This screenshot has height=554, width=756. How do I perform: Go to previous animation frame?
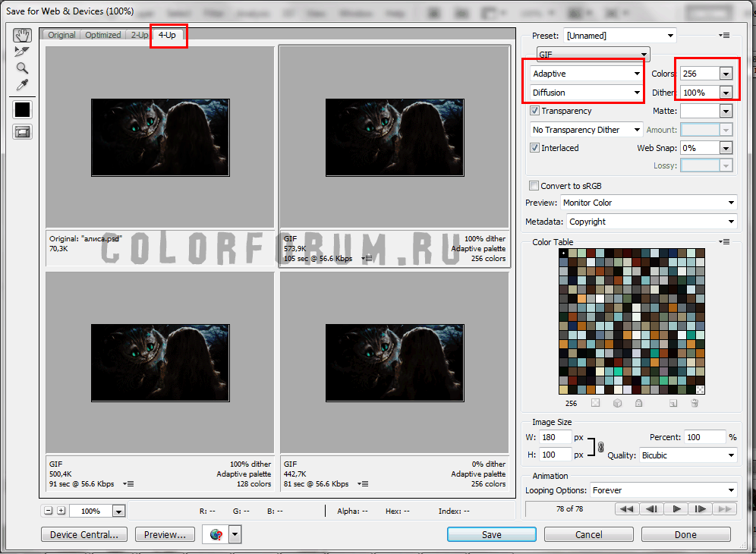tap(651, 508)
